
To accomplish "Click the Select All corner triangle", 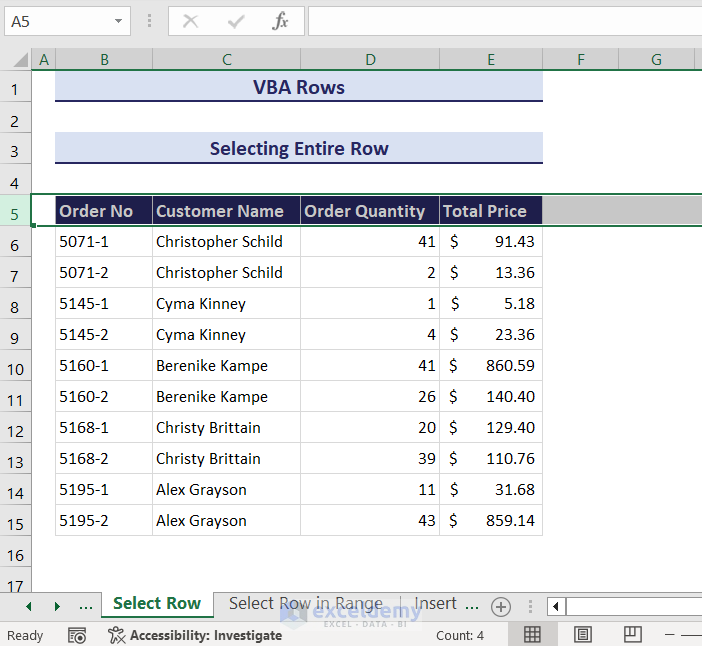I will pyautogui.click(x=18, y=60).
